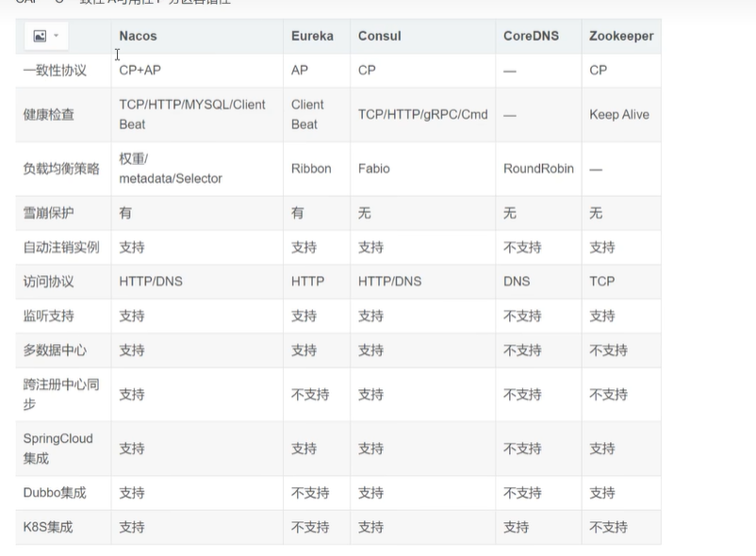The width and height of the screenshot is (756, 556).
Task: Click 支持 in 监听支持 row under Zookeeper
Action: click(x=602, y=316)
